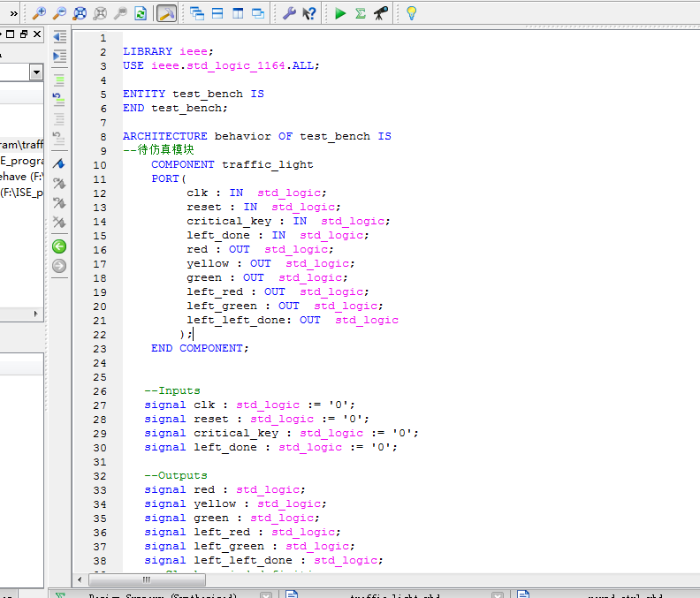
Task: Click the green back navigation arrow
Action: [59, 246]
